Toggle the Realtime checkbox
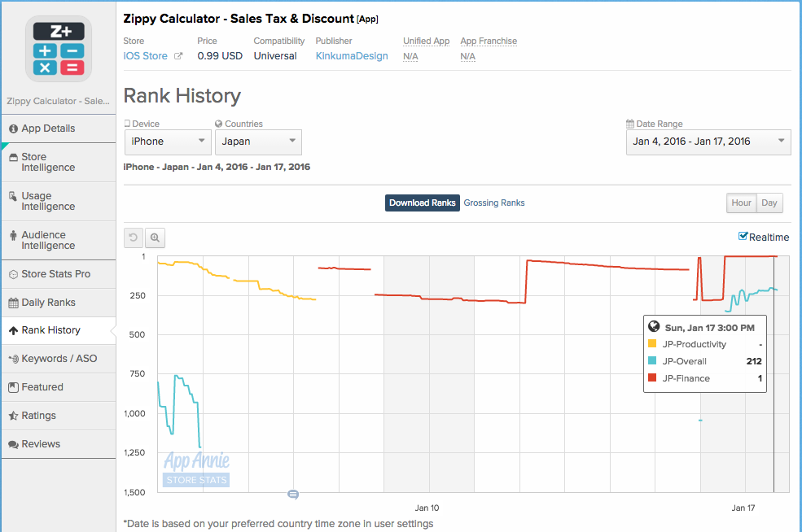The height and width of the screenshot is (532, 802). (x=743, y=236)
